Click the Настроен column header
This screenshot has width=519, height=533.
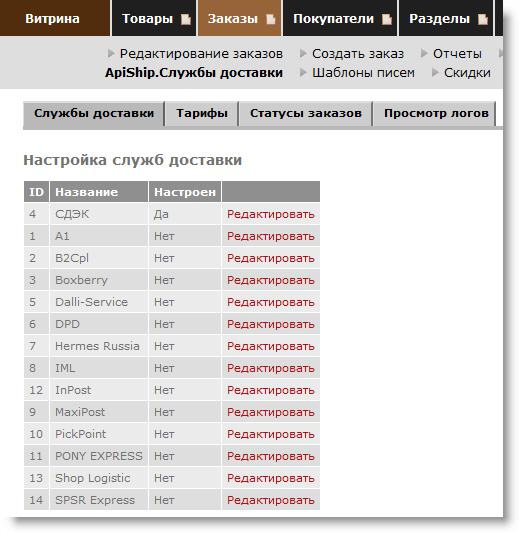pos(185,192)
